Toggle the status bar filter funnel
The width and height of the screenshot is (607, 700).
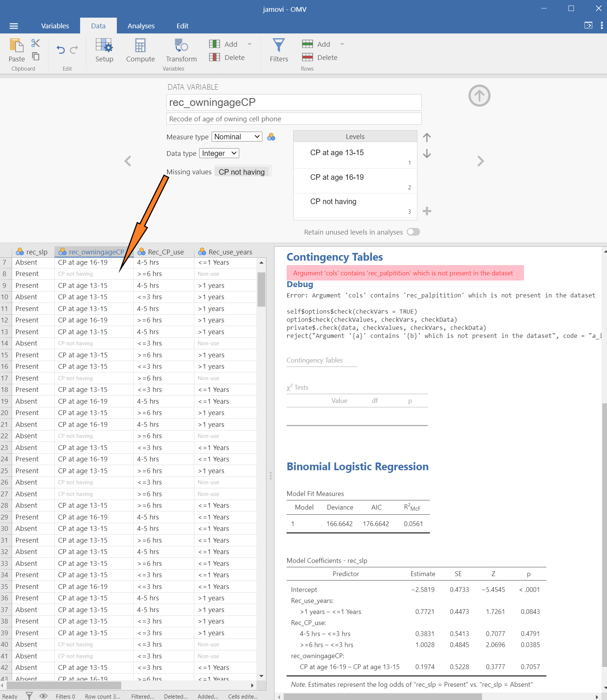coord(29,696)
